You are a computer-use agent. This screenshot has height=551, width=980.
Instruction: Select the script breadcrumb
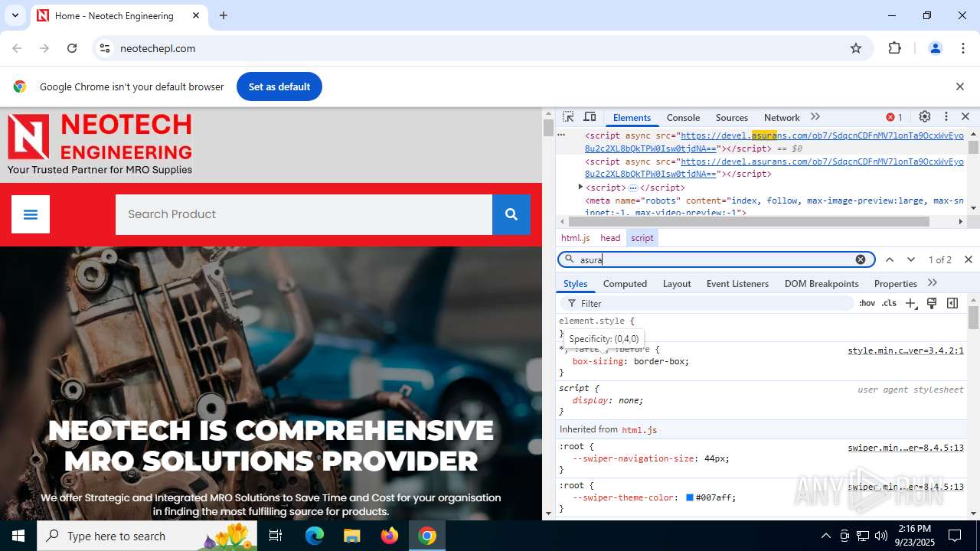tap(642, 238)
